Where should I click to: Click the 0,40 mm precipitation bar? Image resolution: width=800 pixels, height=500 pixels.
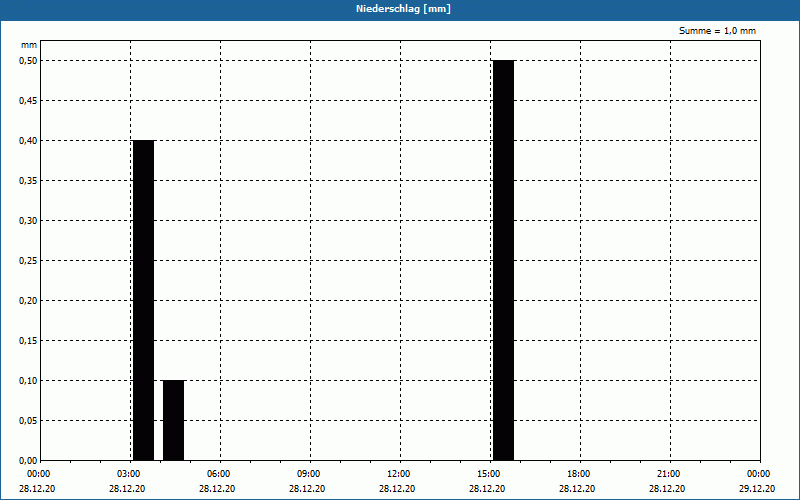click(143, 300)
